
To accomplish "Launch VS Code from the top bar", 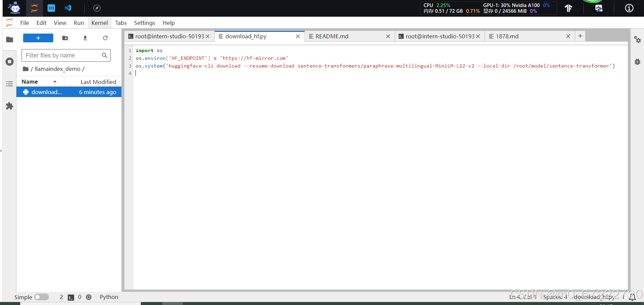I will pyautogui.click(x=68, y=8).
